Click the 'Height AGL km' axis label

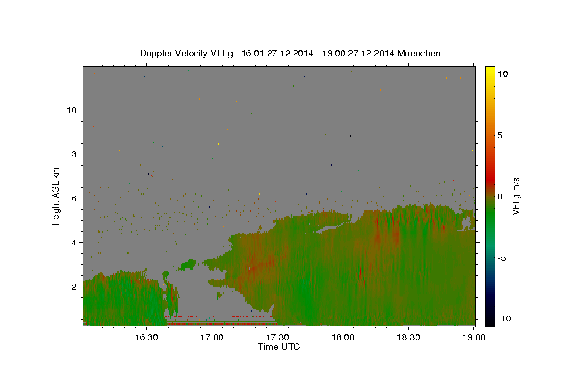(x=56, y=196)
